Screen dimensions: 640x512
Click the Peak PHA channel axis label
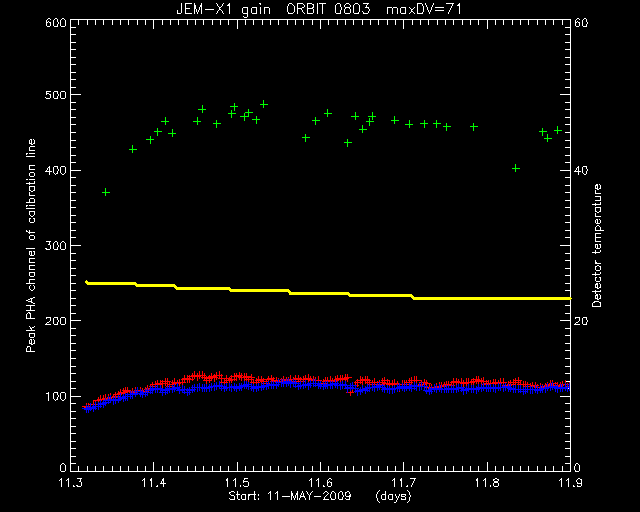31,245
